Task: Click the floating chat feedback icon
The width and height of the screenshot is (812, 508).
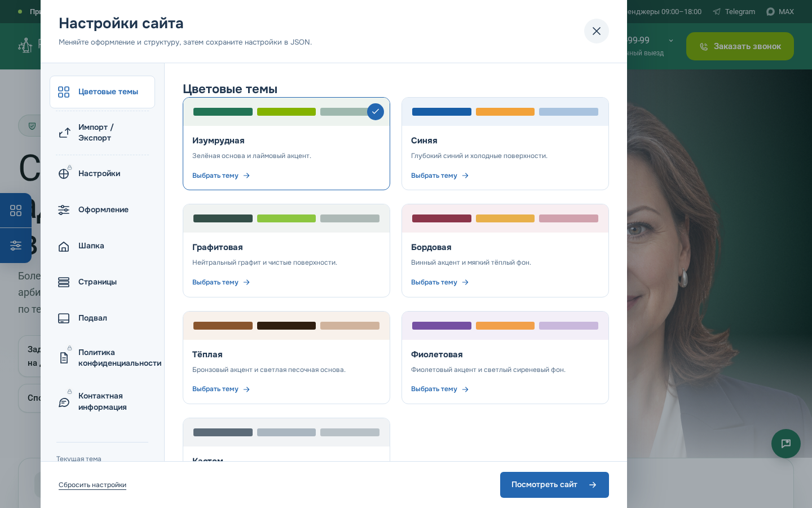Action: pyautogui.click(x=786, y=444)
